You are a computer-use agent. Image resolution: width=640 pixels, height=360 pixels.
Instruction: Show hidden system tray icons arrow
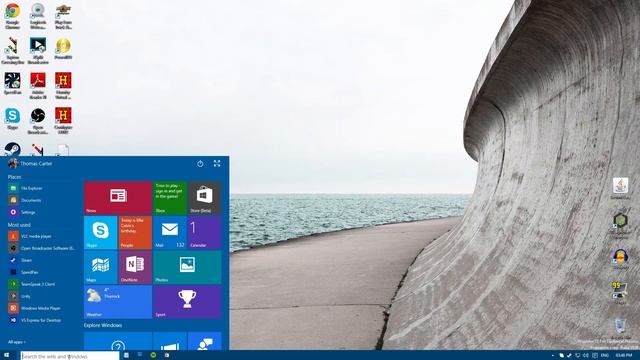point(553,356)
